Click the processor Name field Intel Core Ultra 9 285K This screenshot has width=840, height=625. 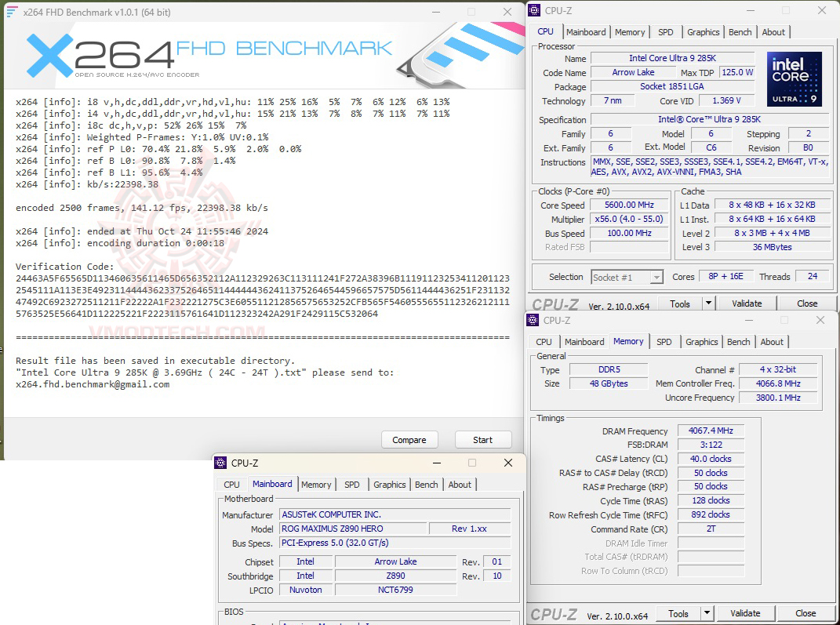click(x=672, y=58)
